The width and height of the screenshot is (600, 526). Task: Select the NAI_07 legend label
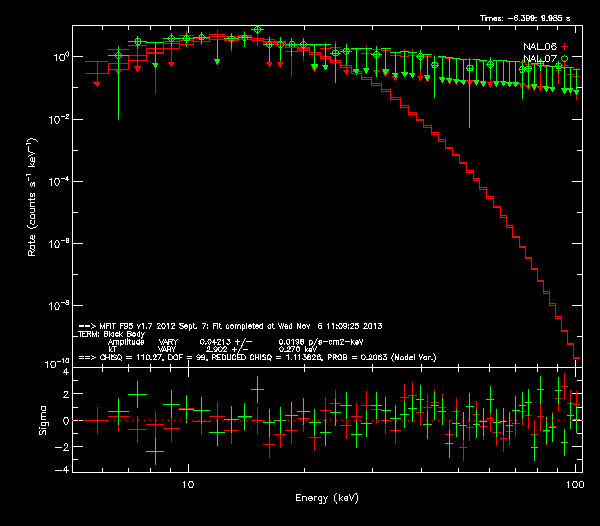(x=539, y=59)
